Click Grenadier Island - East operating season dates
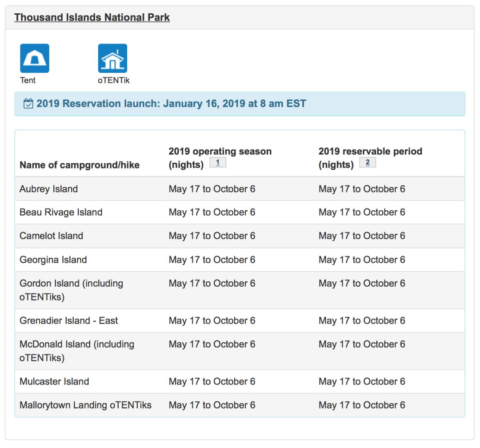 pyautogui.click(x=212, y=320)
